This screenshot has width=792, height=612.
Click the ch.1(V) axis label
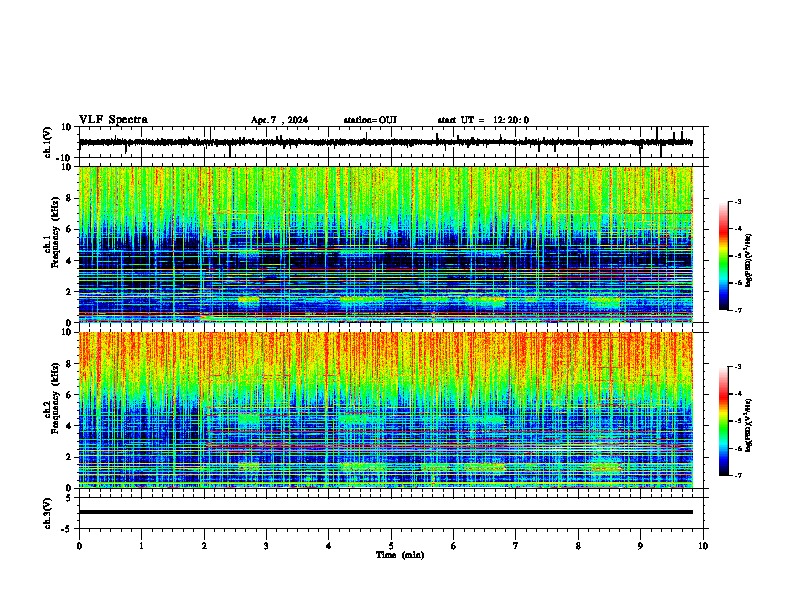[48, 142]
